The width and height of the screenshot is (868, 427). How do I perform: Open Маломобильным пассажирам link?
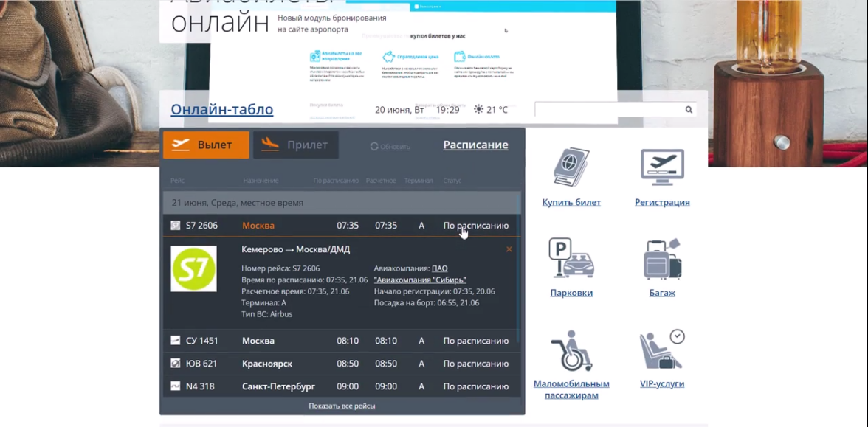571,389
